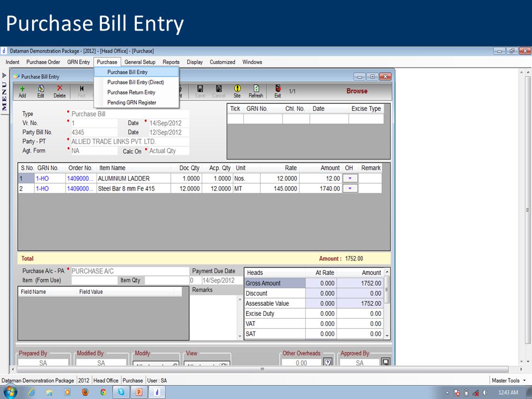The height and width of the screenshot is (399, 532).
Task: Click the Party Bill No. field 4345
Action: (x=94, y=132)
